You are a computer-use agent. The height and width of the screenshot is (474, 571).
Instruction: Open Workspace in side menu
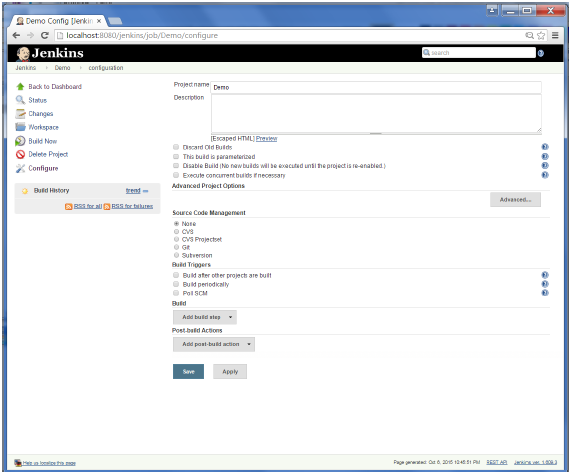43,127
